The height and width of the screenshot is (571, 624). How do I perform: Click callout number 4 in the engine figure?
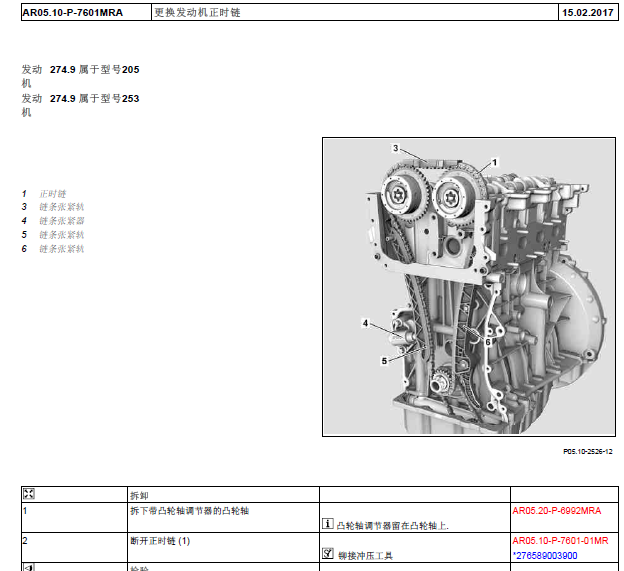coord(365,323)
